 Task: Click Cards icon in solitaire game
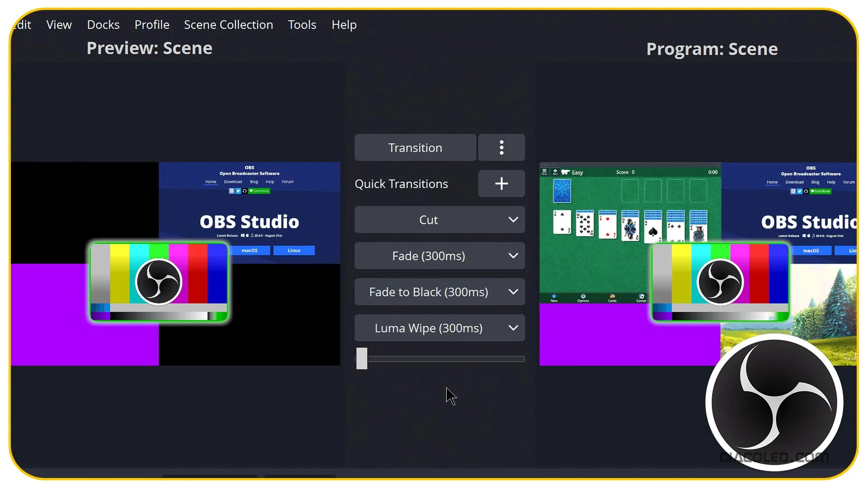(612, 298)
